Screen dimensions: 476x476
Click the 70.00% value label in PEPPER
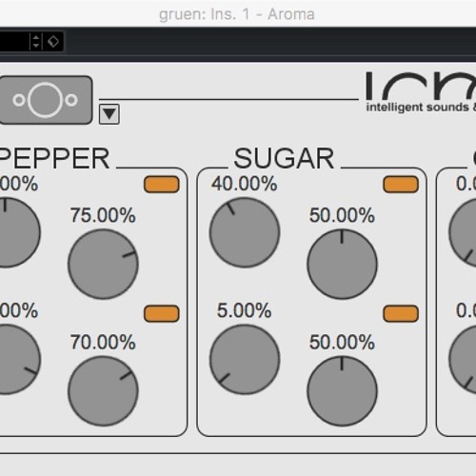pos(103,342)
